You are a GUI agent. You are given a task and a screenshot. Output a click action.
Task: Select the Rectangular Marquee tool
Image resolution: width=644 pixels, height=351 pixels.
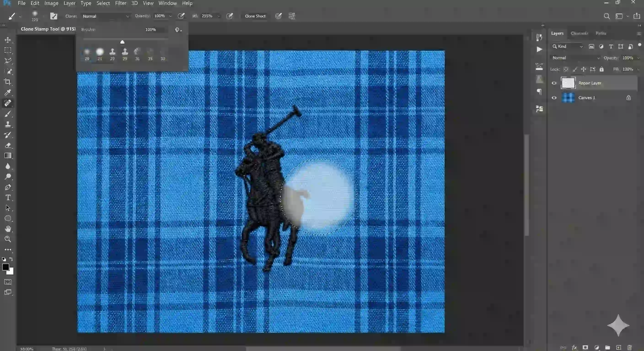coord(8,50)
